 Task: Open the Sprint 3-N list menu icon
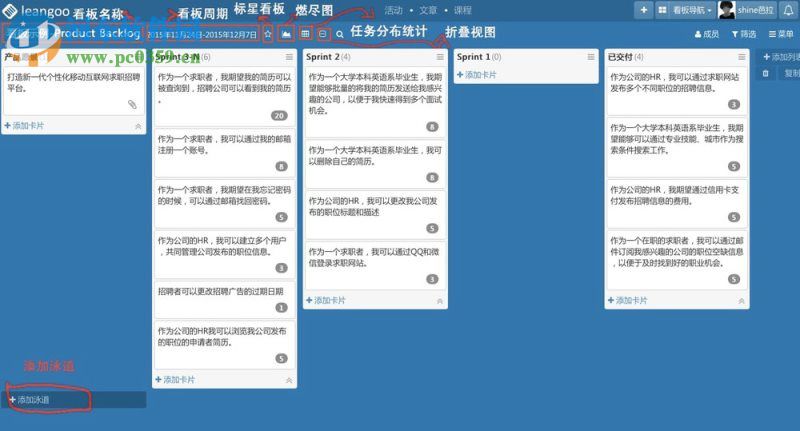coord(289,57)
